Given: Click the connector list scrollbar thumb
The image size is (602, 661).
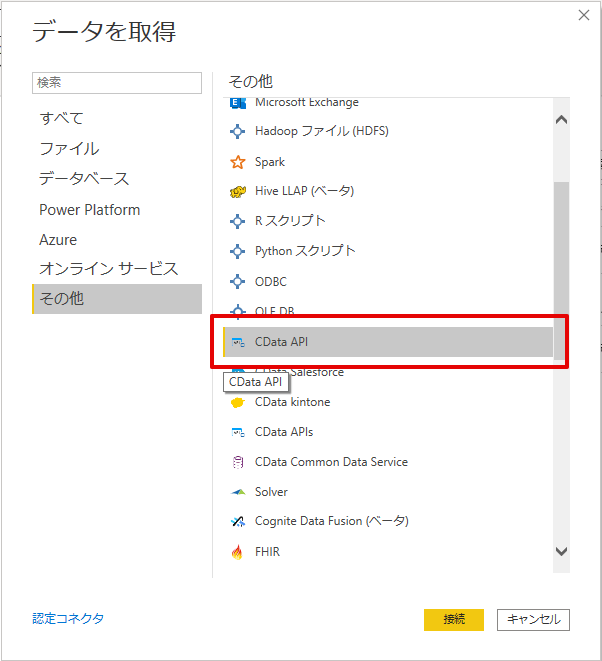Looking at the screenshot, I should 561,271.
